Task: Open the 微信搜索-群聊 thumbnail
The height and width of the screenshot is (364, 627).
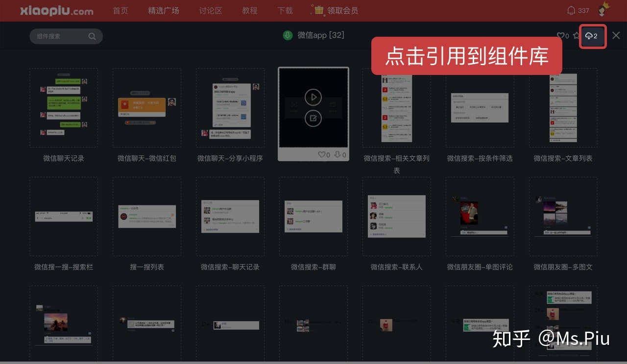Action: click(x=313, y=217)
